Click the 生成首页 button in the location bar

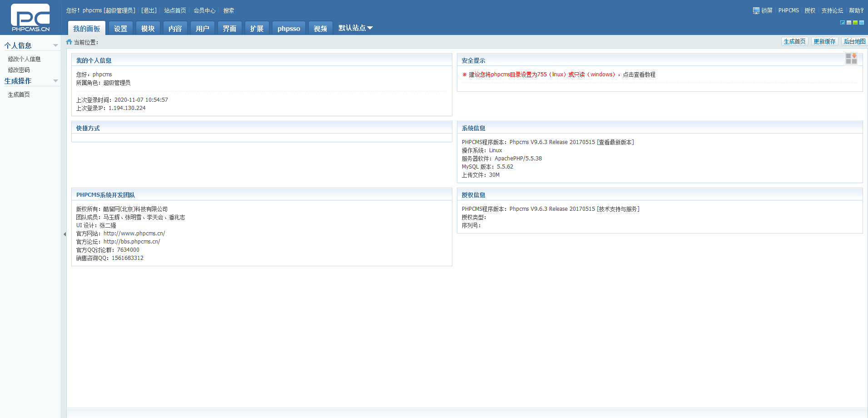[x=794, y=41]
